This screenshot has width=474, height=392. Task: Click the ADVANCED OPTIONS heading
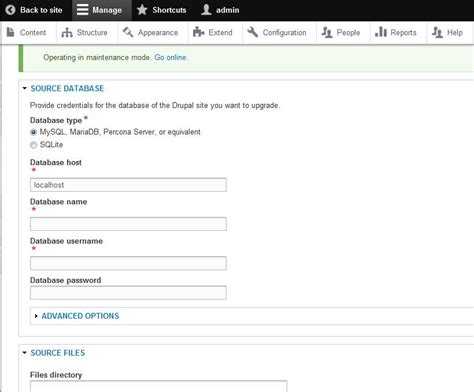(x=80, y=316)
